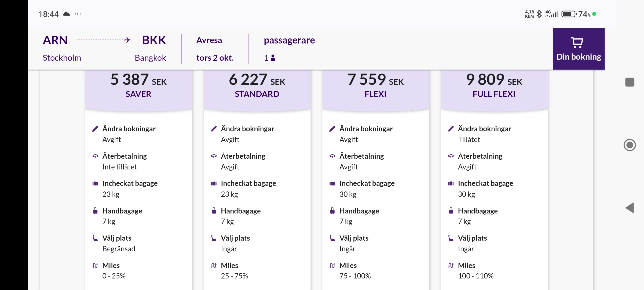Check the battery indicator showing 74%
This screenshot has height=290, width=644.
[569, 13]
